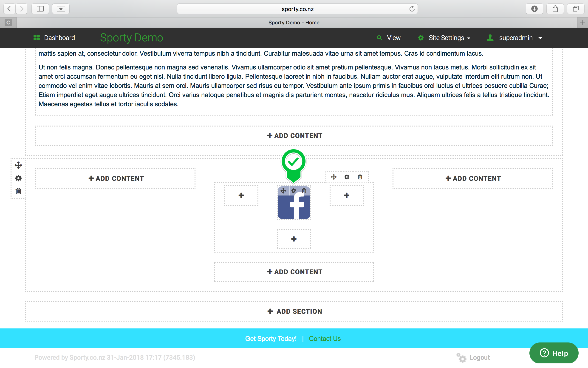Image resolution: width=588 pixels, height=368 pixels.
Task: Go forward with Safari's forward arrow
Action: (22, 9)
